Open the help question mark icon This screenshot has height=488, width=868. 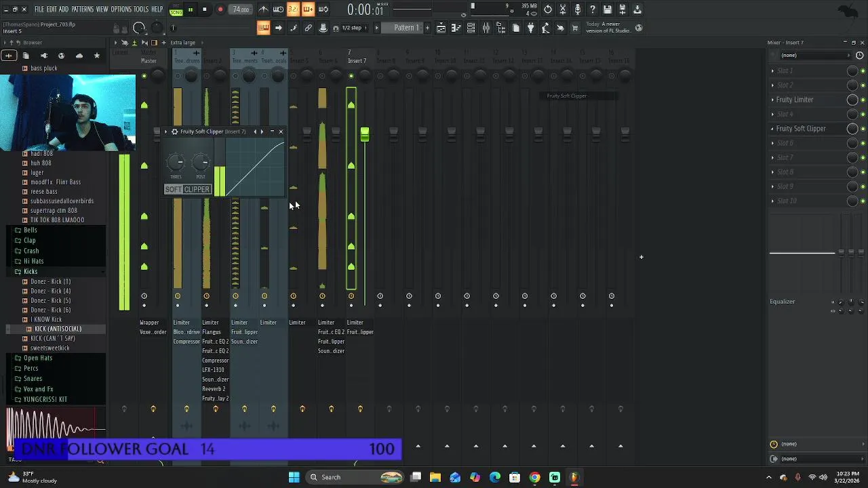pos(593,9)
